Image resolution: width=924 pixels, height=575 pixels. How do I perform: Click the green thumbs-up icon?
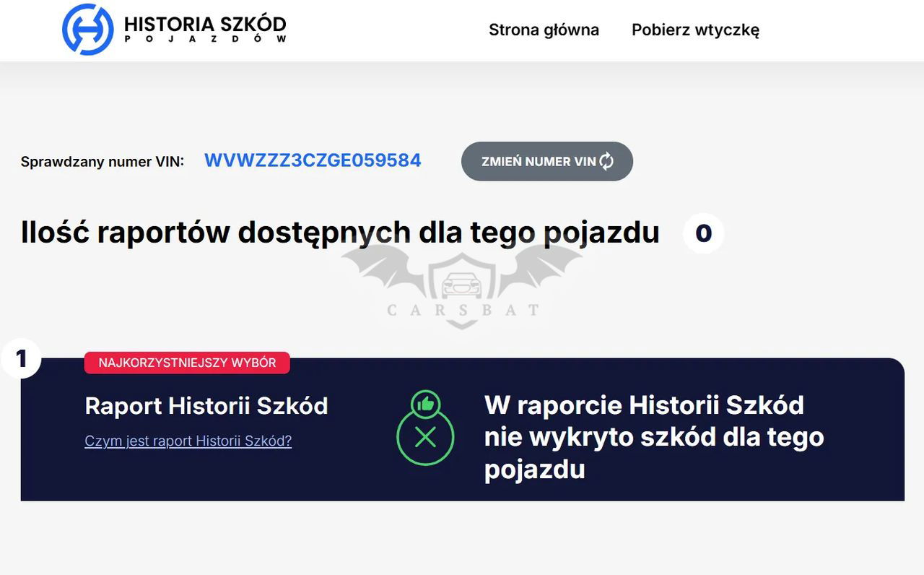point(425,404)
